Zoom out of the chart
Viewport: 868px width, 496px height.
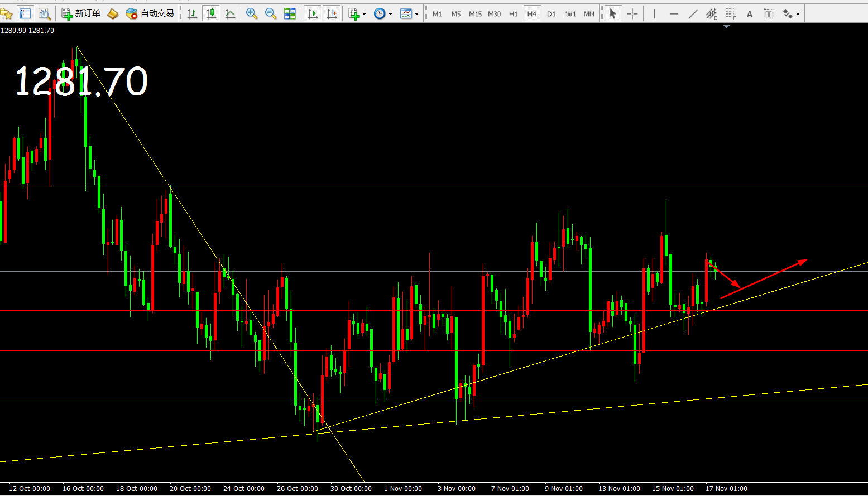coord(271,14)
